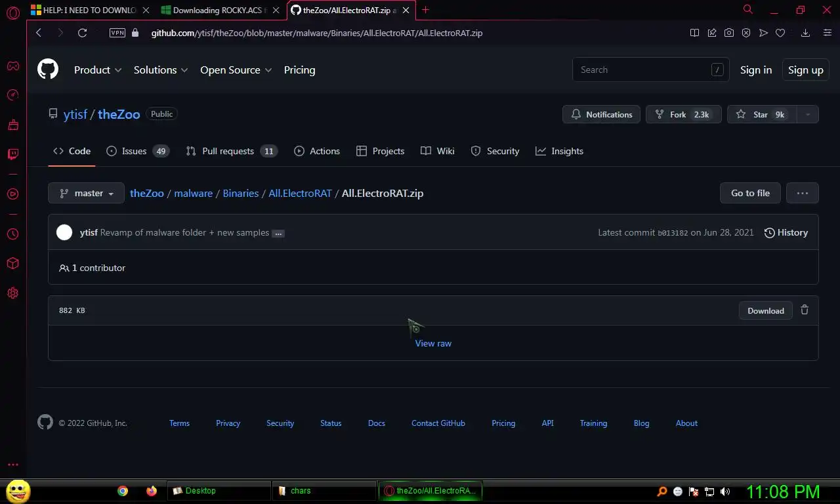Fork the repository
Viewport: 840px width, 504px height.
683,114
